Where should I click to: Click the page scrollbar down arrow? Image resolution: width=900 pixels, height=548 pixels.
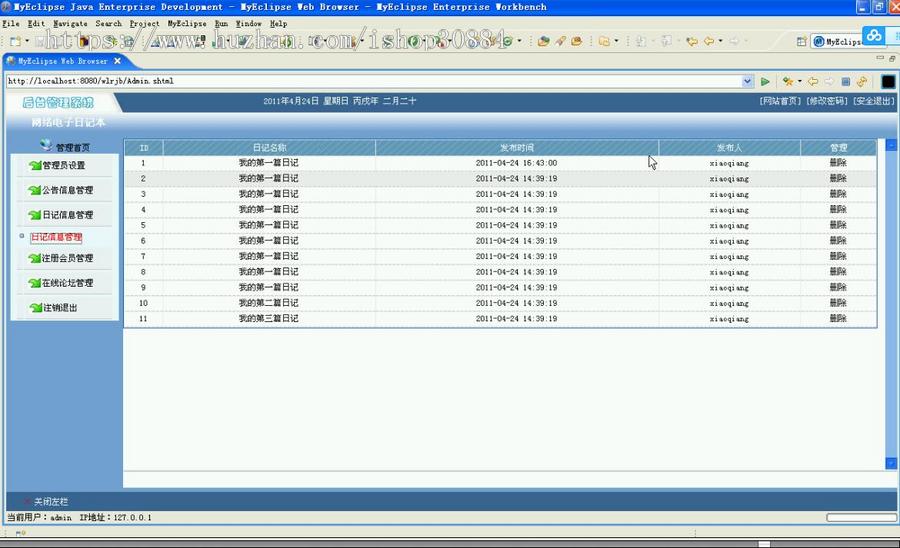coord(891,463)
